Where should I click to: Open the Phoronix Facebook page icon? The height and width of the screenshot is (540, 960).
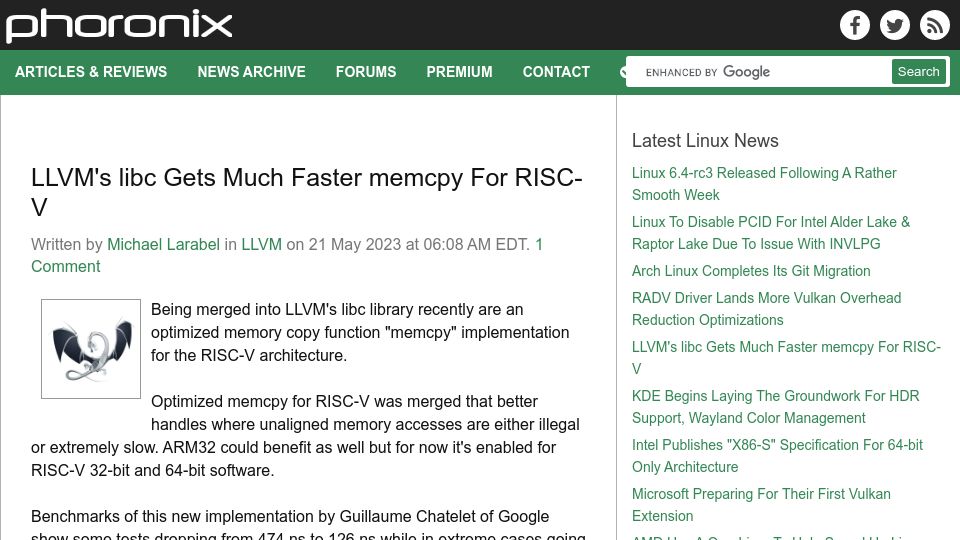point(855,25)
